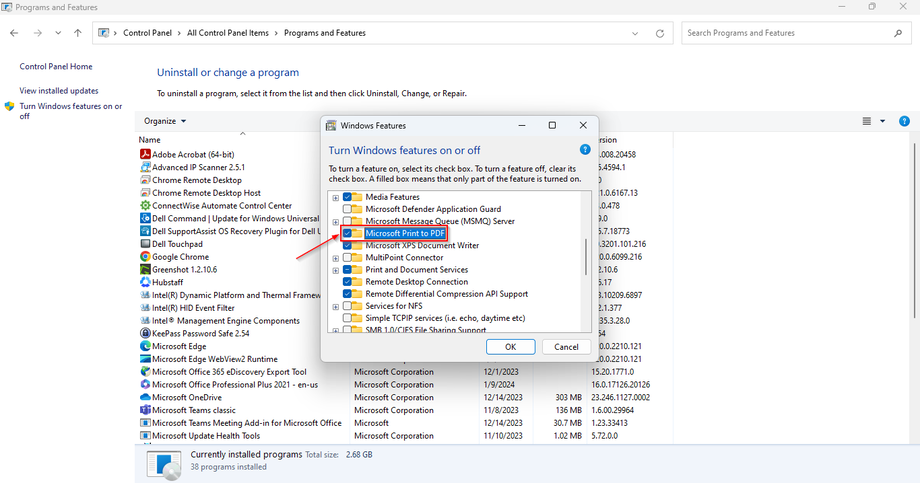Toggle the Remote Desktop Connection checkbox
The width and height of the screenshot is (920, 483).
coord(347,282)
